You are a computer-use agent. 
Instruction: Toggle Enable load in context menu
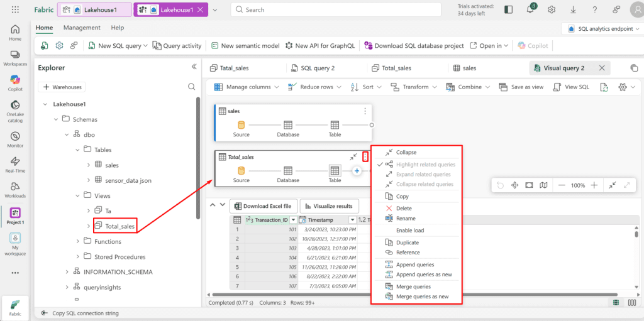(x=409, y=231)
